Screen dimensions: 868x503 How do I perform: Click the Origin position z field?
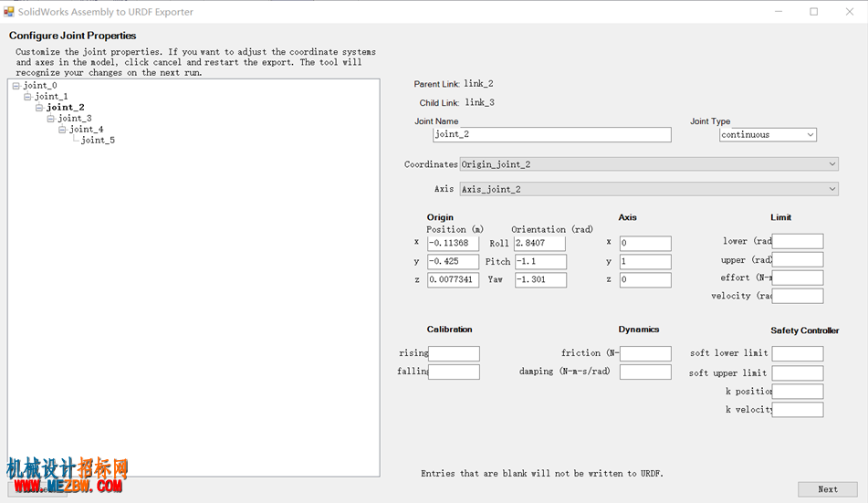453,279
